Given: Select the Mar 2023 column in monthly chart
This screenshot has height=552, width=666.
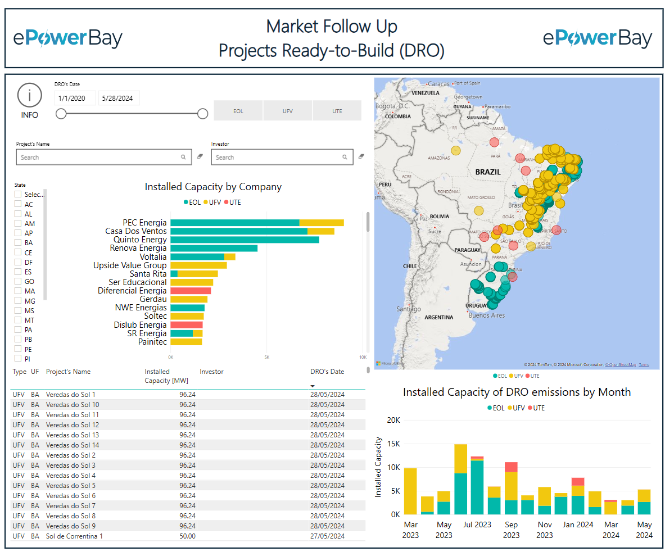Looking at the screenshot, I should tap(410, 491).
